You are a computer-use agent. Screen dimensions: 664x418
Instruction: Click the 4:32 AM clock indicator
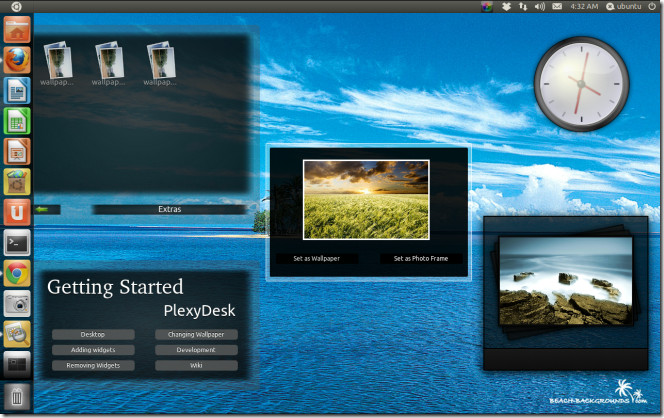click(x=584, y=6)
